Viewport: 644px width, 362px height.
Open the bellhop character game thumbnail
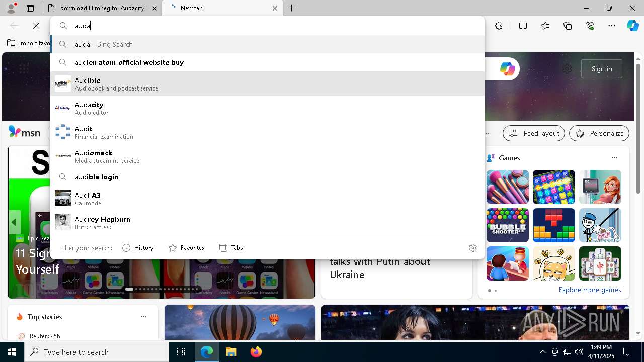[508, 263]
